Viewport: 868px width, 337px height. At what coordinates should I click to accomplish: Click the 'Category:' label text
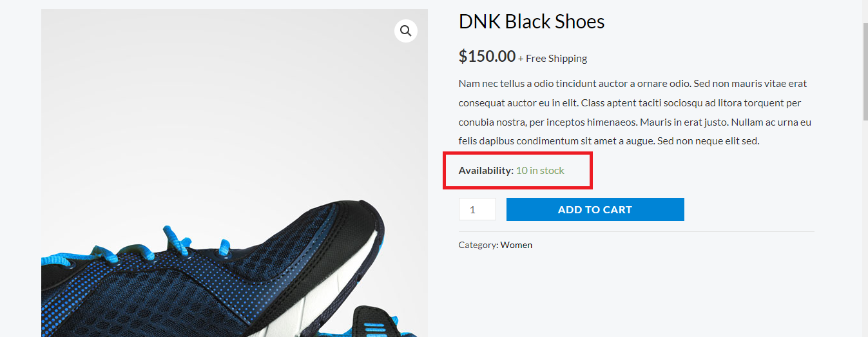click(478, 245)
